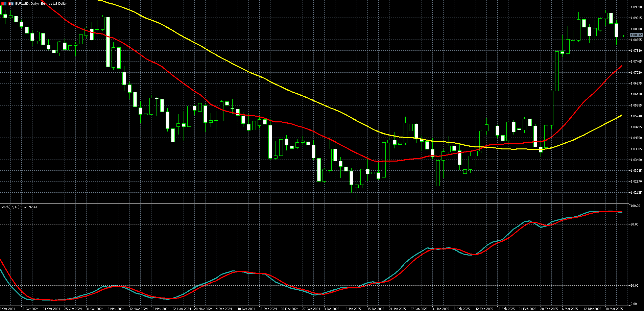Select the yellow moving average line's right end

coord(621,116)
